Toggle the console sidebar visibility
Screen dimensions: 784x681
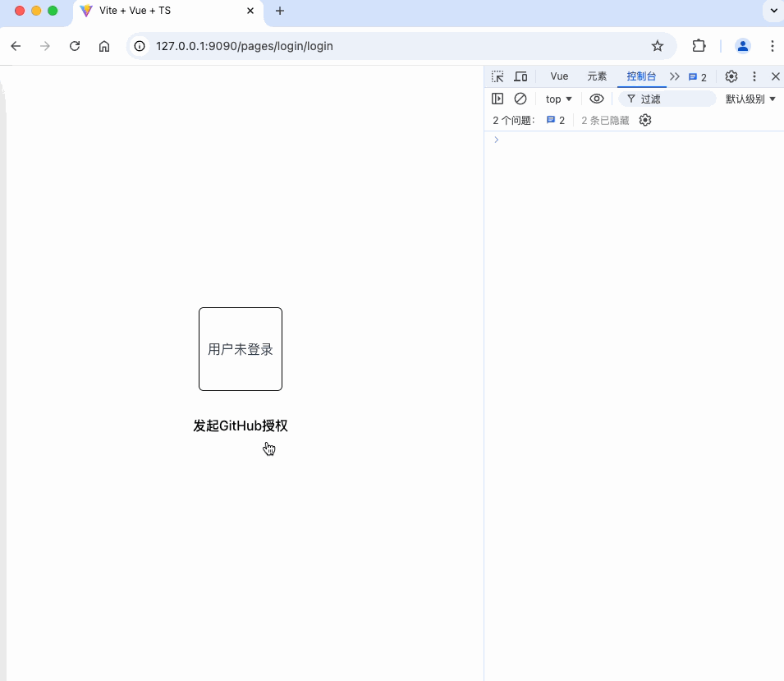tap(497, 99)
